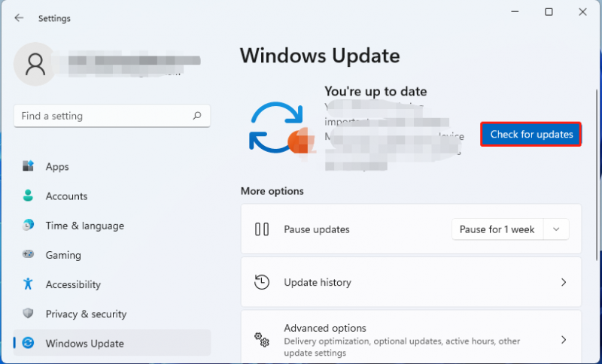Click the Check for updates button
The width and height of the screenshot is (602, 364).
(531, 135)
